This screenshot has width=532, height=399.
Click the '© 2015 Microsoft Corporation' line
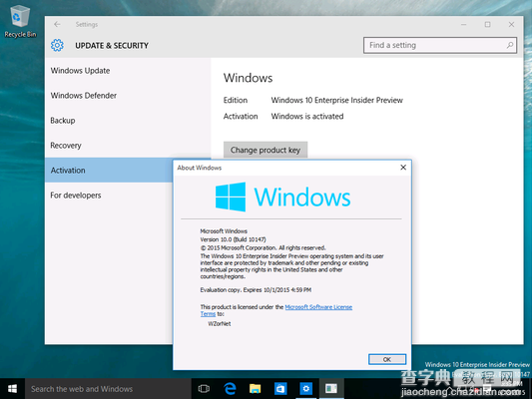263,247
